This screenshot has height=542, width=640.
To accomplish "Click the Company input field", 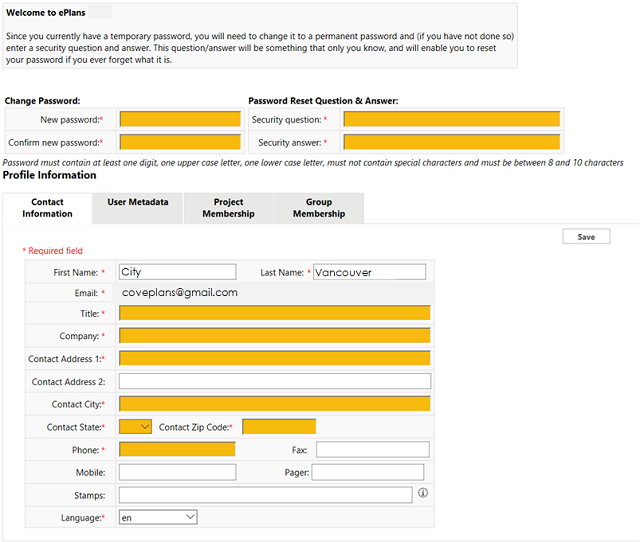I will (275, 335).
